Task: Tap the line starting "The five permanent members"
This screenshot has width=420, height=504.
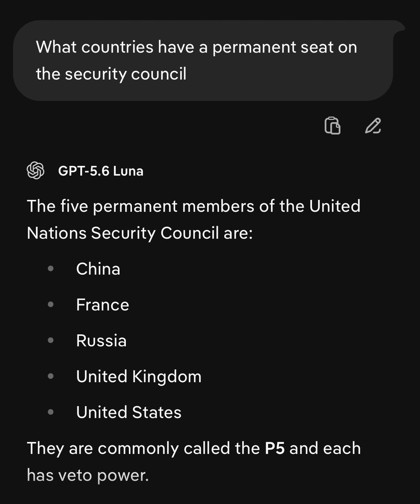Action: point(194,206)
